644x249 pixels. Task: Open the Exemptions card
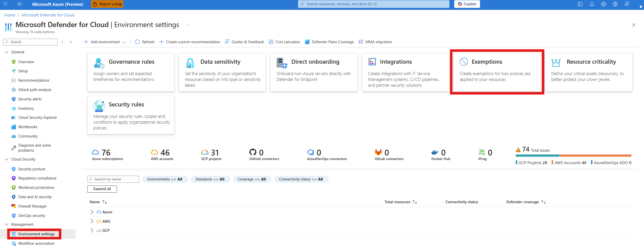(x=497, y=72)
